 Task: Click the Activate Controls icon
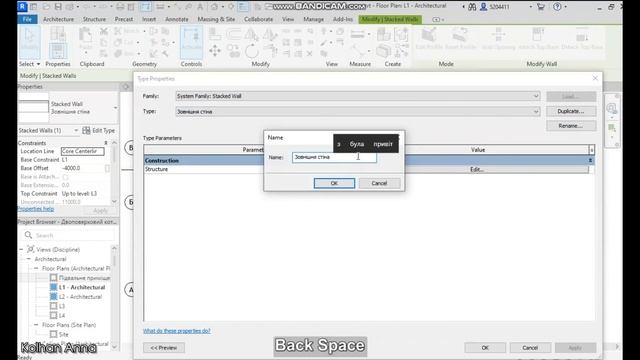point(191,41)
